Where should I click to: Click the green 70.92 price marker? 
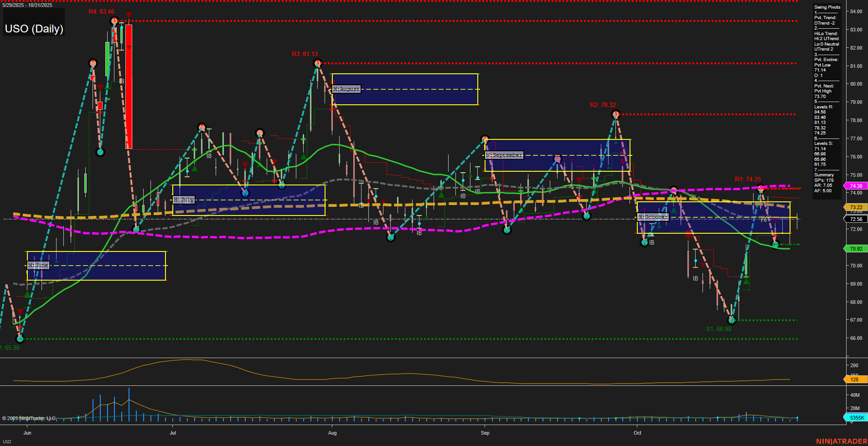[x=855, y=249]
